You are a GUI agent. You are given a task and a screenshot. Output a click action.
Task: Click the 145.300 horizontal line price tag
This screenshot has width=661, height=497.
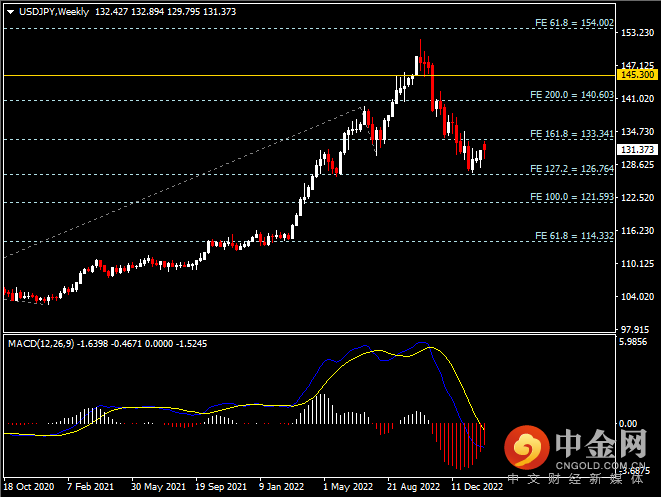[x=637, y=75]
